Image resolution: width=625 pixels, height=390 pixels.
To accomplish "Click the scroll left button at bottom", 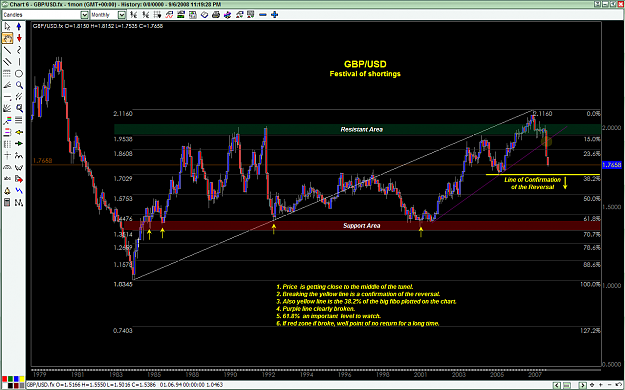I will [557, 385].
